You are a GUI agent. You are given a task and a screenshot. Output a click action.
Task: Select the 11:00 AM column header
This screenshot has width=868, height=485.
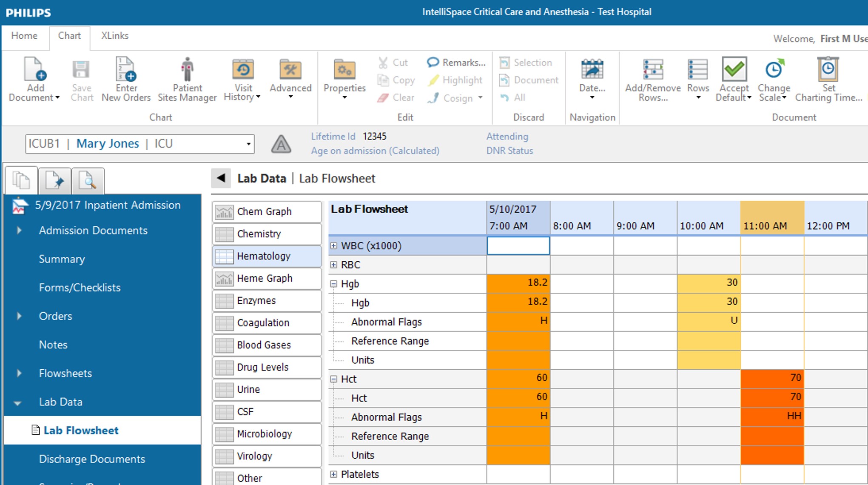point(772,217)
